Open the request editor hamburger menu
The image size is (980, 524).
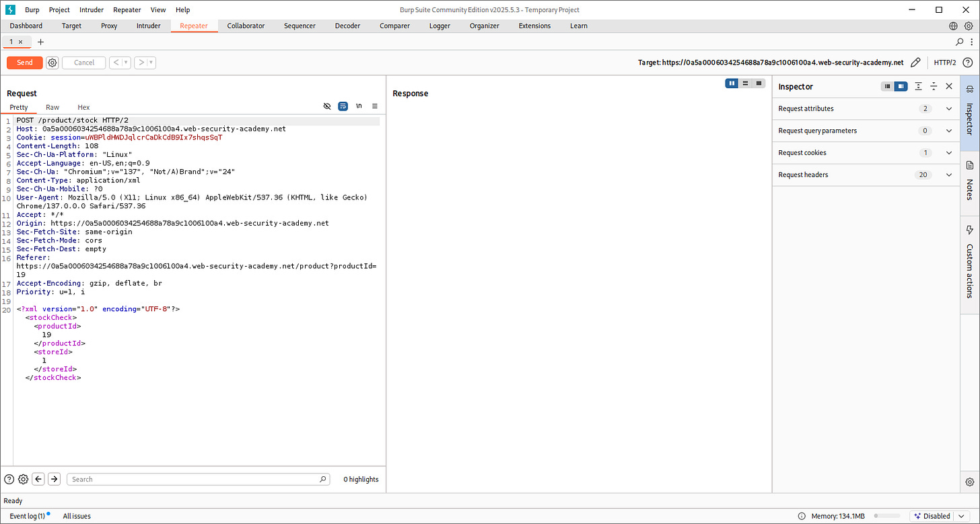click(x=375, y=106)
